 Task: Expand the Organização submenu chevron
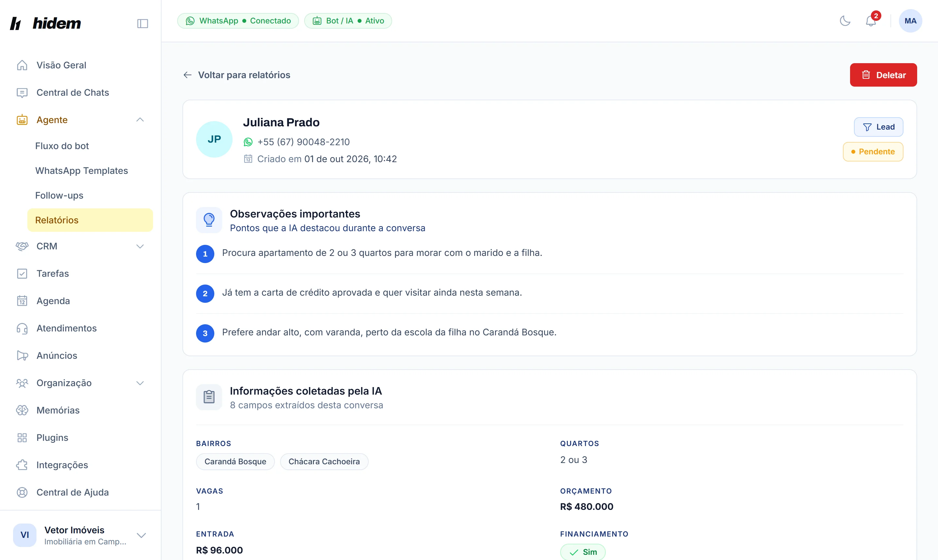coord(140,383)
